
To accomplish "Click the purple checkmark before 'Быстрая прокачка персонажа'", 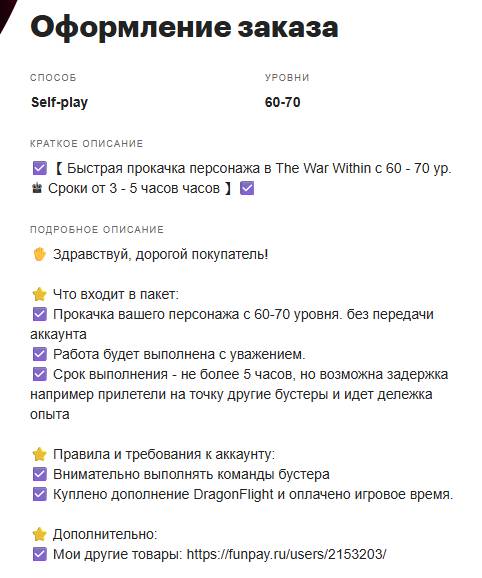I will point(40,168).
